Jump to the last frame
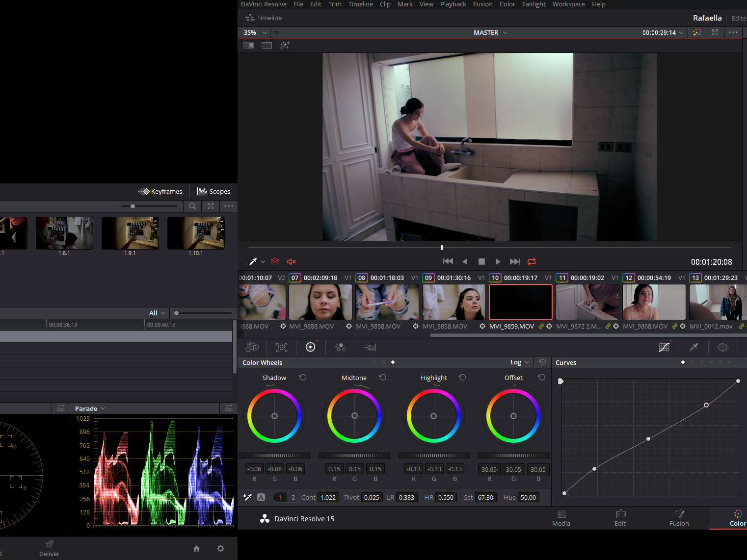Viewport: 747px width, 560px height. pos(514,261)
